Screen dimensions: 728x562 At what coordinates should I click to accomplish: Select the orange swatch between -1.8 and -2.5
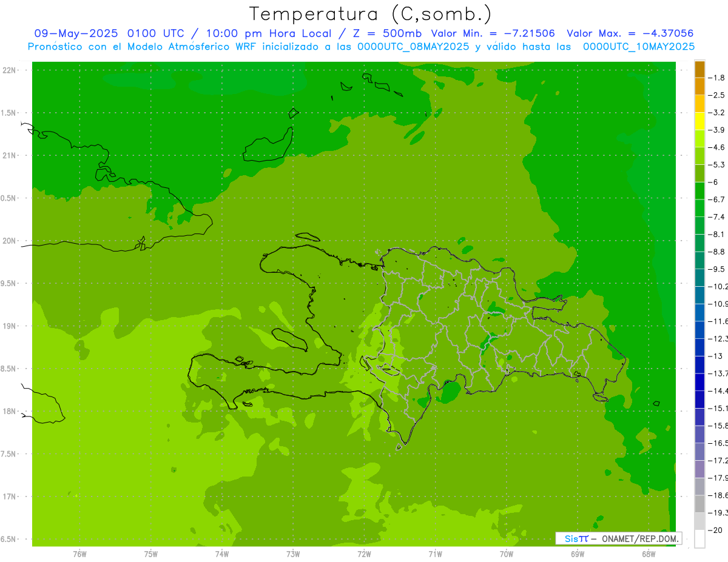(x=699, y=86)
